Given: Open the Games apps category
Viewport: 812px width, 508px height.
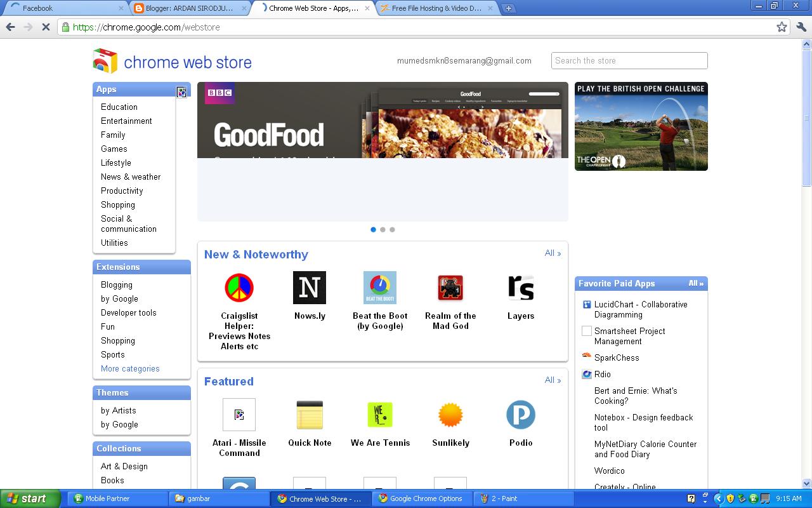Looking at the screenshot, I should [114, 149].
